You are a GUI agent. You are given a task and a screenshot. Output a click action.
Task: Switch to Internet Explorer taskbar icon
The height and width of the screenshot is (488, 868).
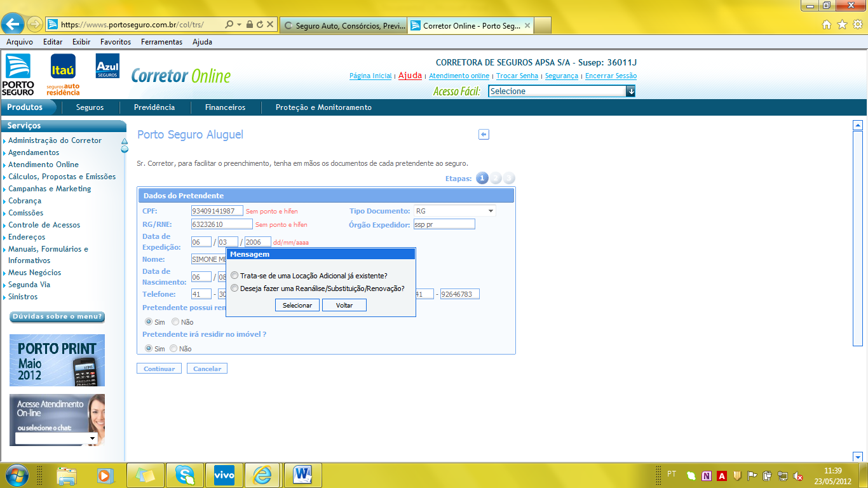[x=263, y=475]
